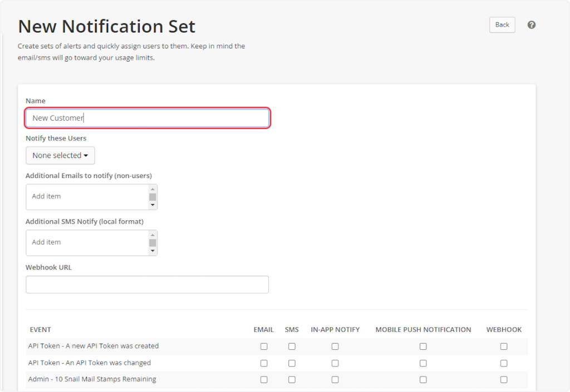Check SMS for 10 Snail Mail Stamps Remaining

292,380
